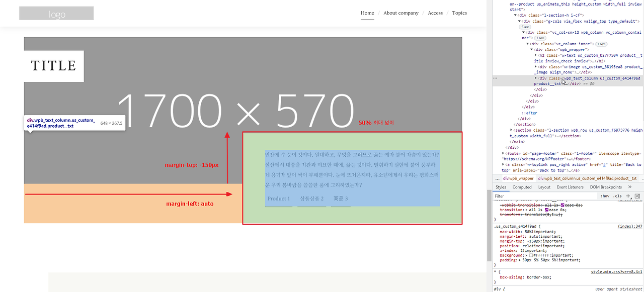Open the three-dot menu beside selected DOM row
Viewport: 644px width, 292px height.
[496, 78]
